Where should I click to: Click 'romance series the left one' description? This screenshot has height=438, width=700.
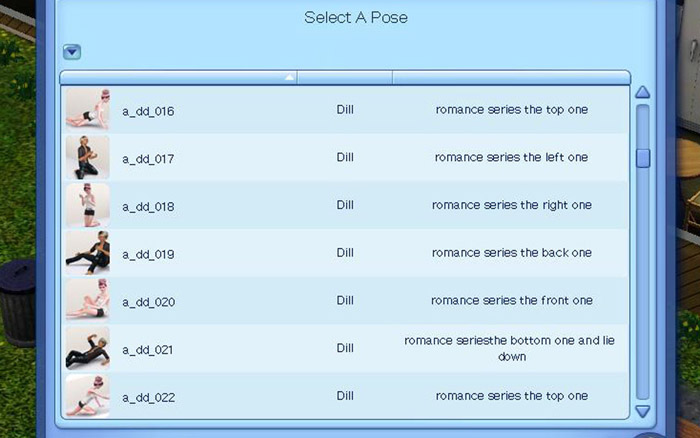pyautogui.click(x=512, y=157)
